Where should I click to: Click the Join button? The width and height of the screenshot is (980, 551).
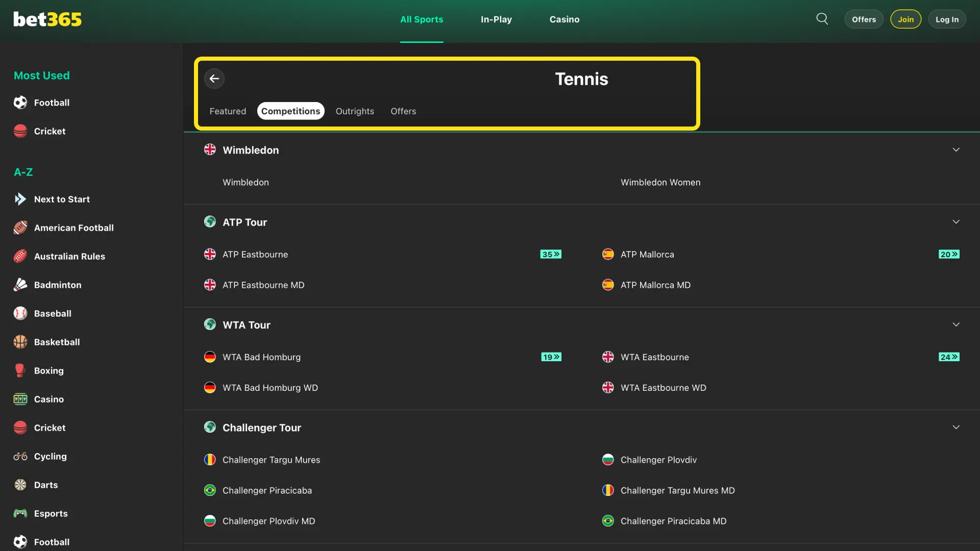(906, 19)
